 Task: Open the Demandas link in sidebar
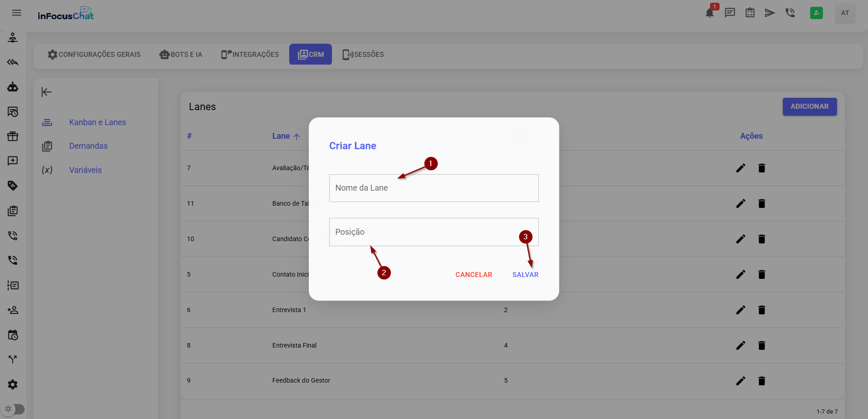click(x=88, y=146)
